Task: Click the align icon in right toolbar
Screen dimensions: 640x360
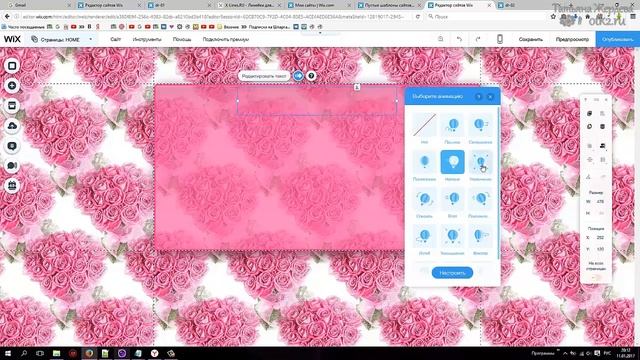Action: tap(589, 160)
